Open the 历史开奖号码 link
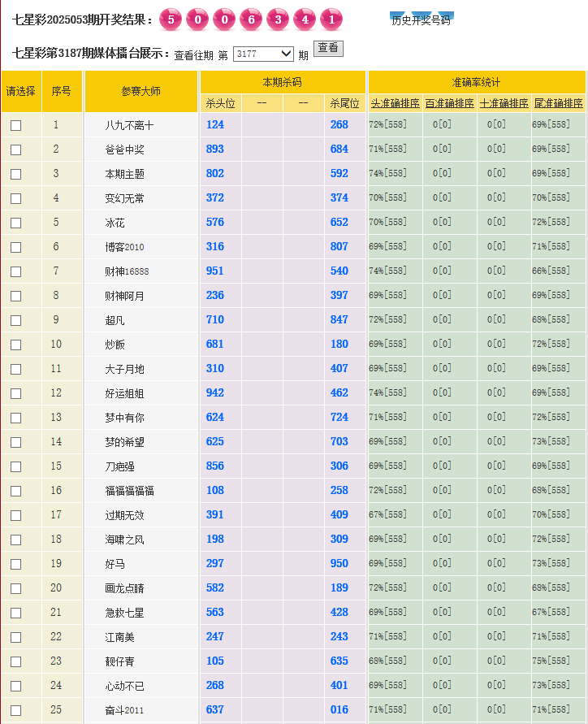This screenshot has width=588, height=724. tap(421, 20)
